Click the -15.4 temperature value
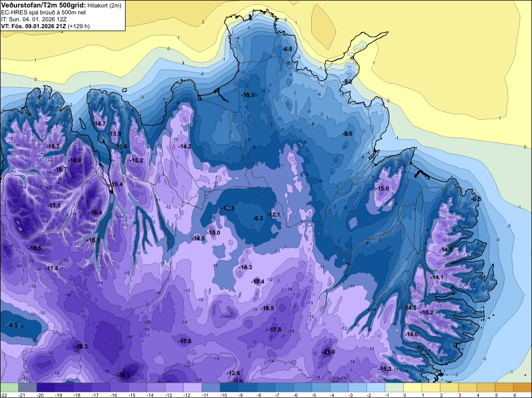This screenshot has width=532, height=398. coord(117,184)
